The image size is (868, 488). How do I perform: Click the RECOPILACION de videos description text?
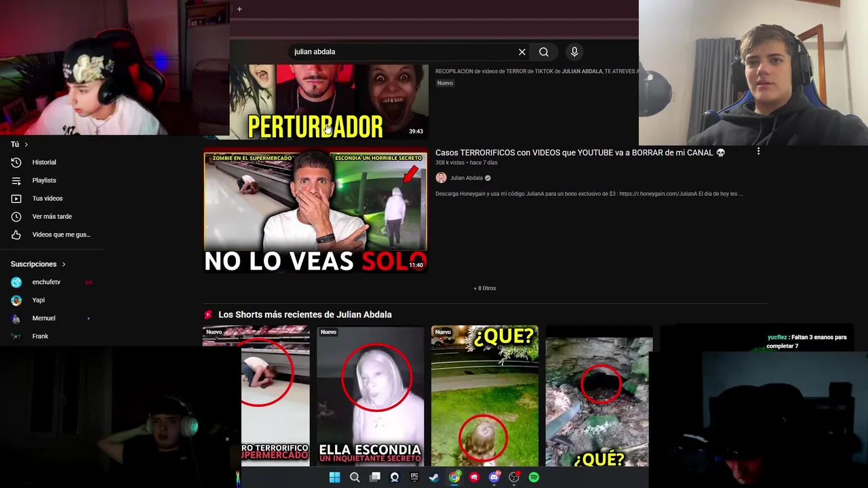[x=536, y=71]
